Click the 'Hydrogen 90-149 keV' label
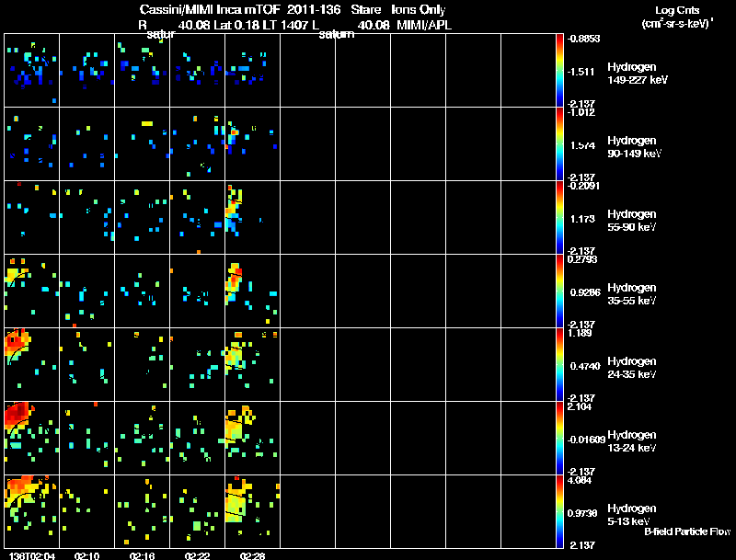 635,147
